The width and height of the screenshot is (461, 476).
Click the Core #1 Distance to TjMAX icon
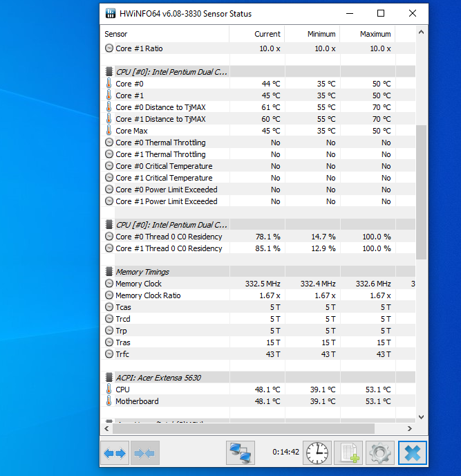tap(109, 118)
